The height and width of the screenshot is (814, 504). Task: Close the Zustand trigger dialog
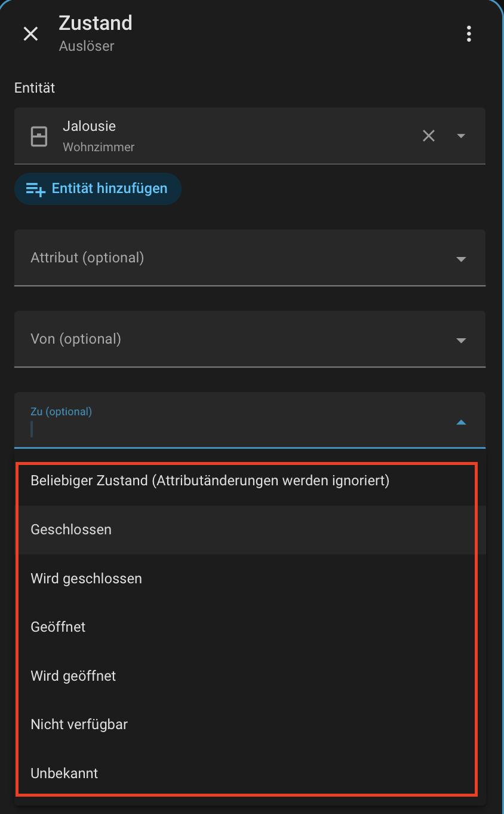pos(30,34)
